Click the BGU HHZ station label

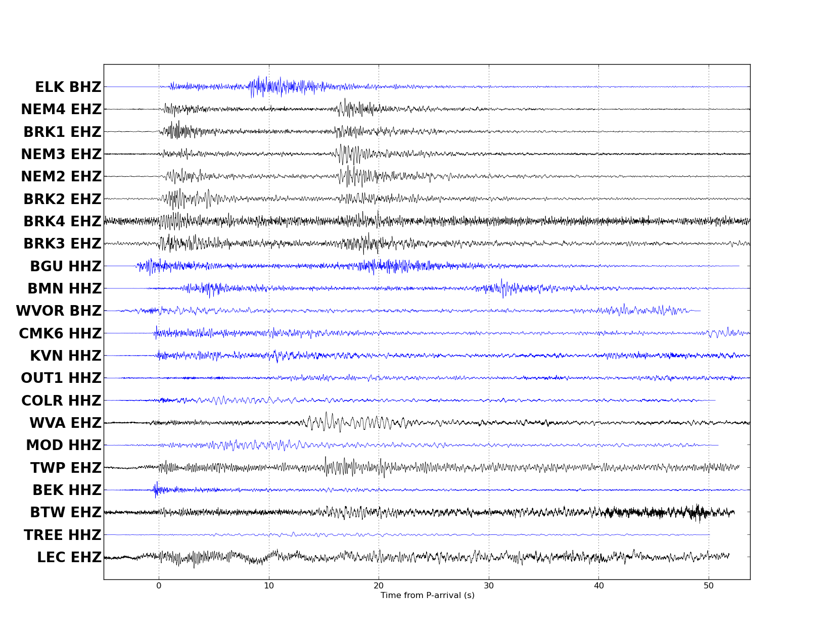(x=66, y=267)
